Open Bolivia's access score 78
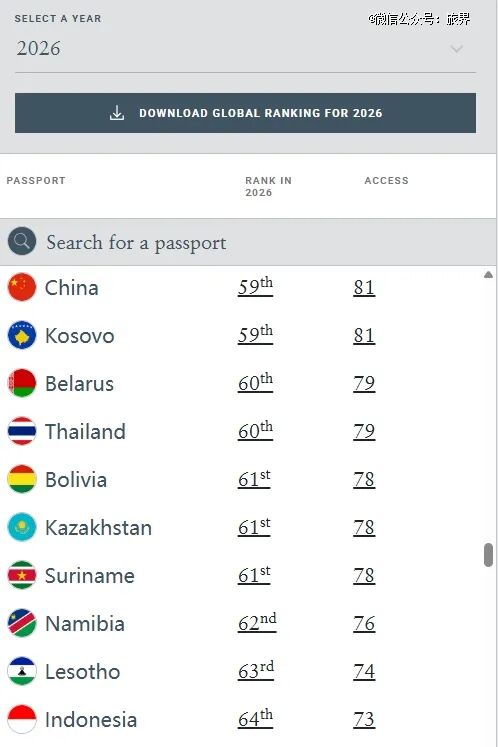The height and width of the screenshot is (747, 498). click(364, 479)
